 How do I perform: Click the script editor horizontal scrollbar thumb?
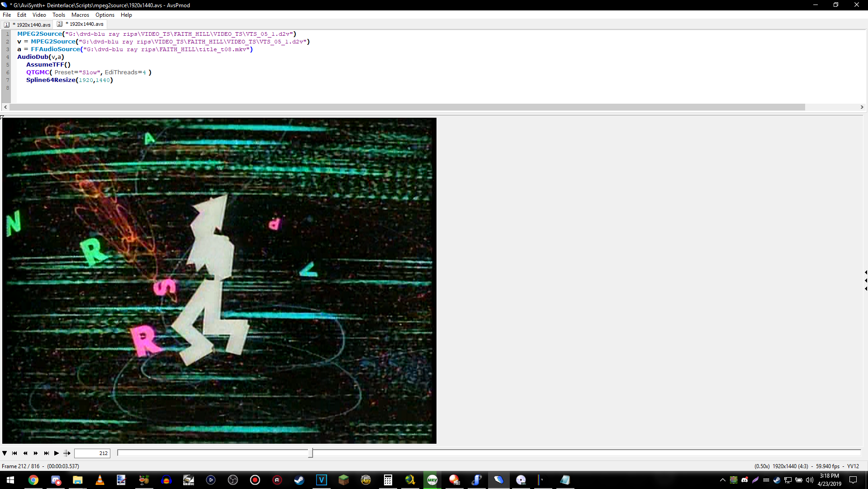(x=407, y=107)
